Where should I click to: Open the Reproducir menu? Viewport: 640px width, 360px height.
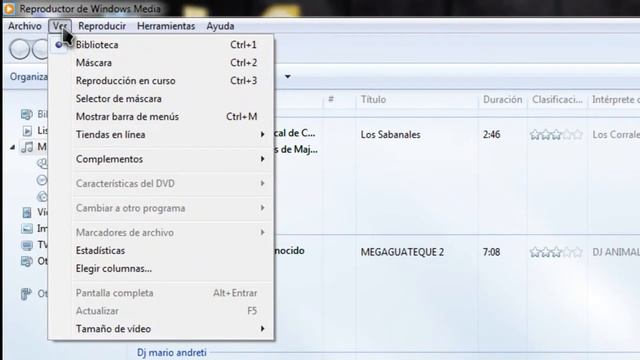click(102, 26)
